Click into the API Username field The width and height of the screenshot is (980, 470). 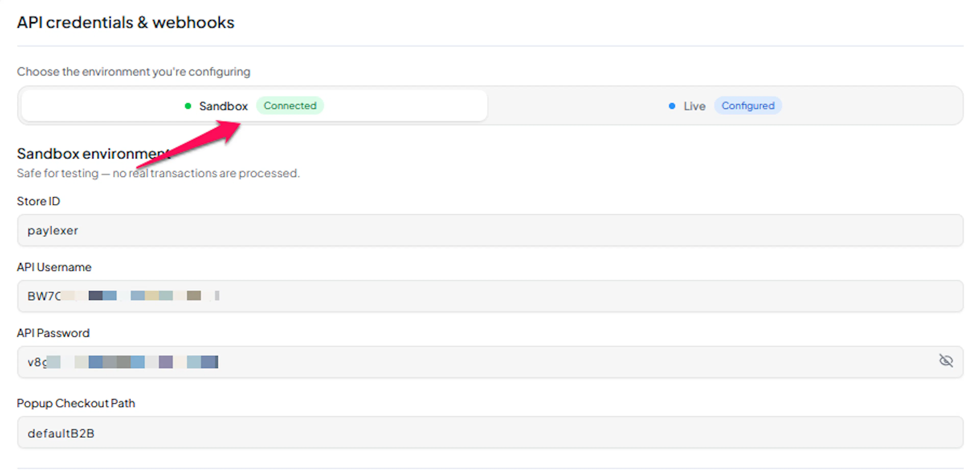(x=490, y=296)
